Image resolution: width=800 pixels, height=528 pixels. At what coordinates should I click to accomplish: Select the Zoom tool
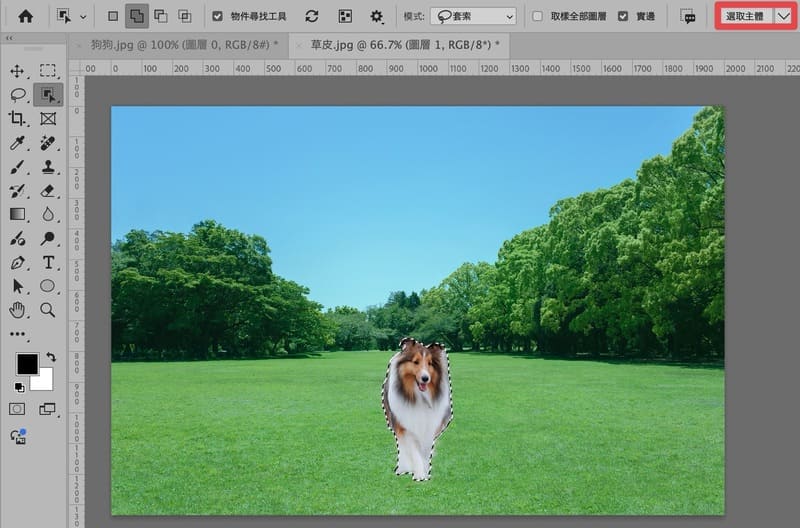pyautogui.click(x=48, y=310)
